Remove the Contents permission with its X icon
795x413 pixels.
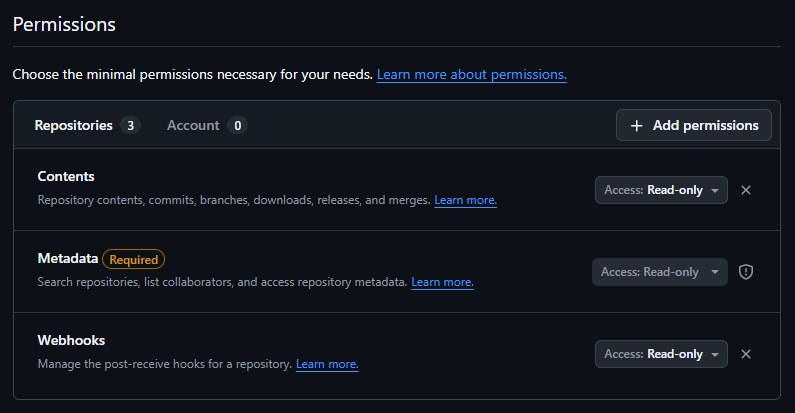click(x=746, y=190)
